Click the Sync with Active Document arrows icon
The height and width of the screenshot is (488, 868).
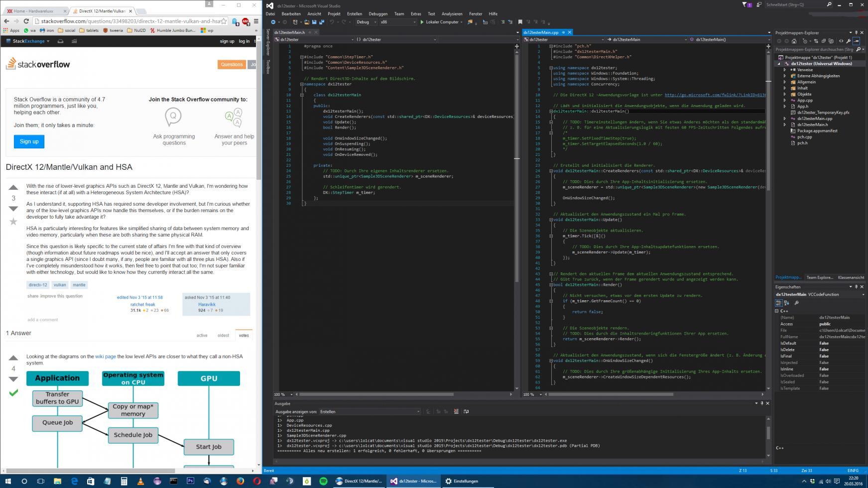816,41
